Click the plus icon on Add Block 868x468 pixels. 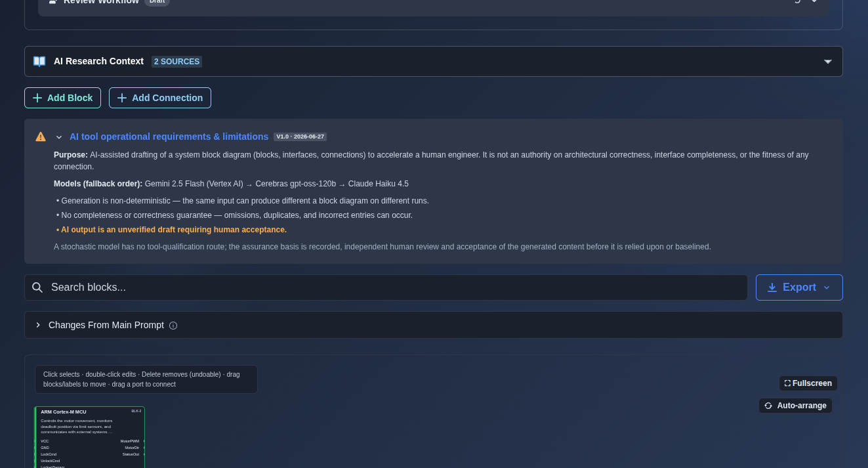[37, 98]
